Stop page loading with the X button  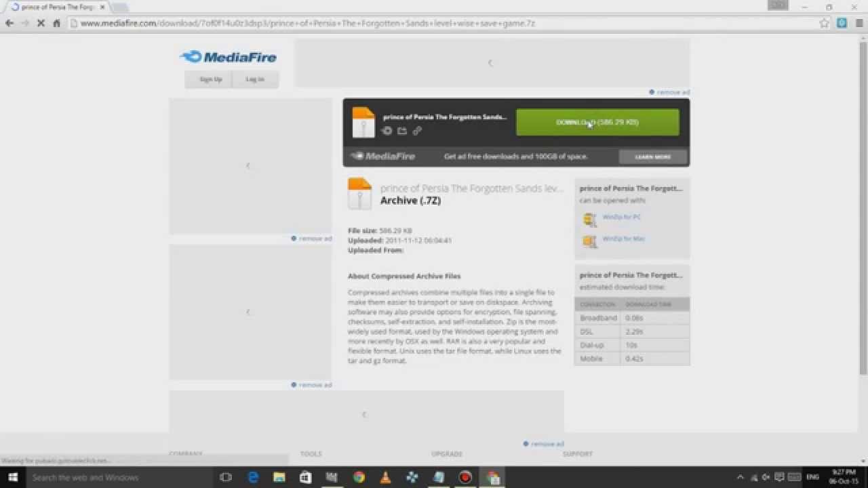tap(41, 23)
